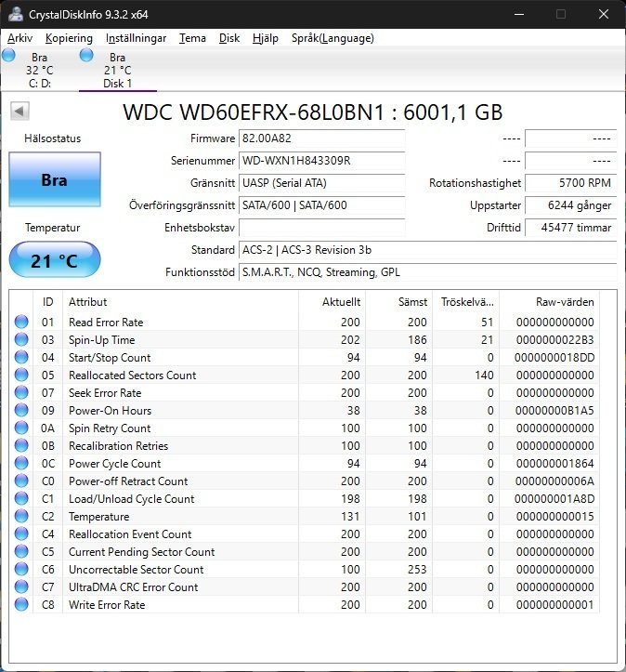Open the Hjälp menu
The image size is (626, 672).
pyautogui.click(x=266, y=38)
